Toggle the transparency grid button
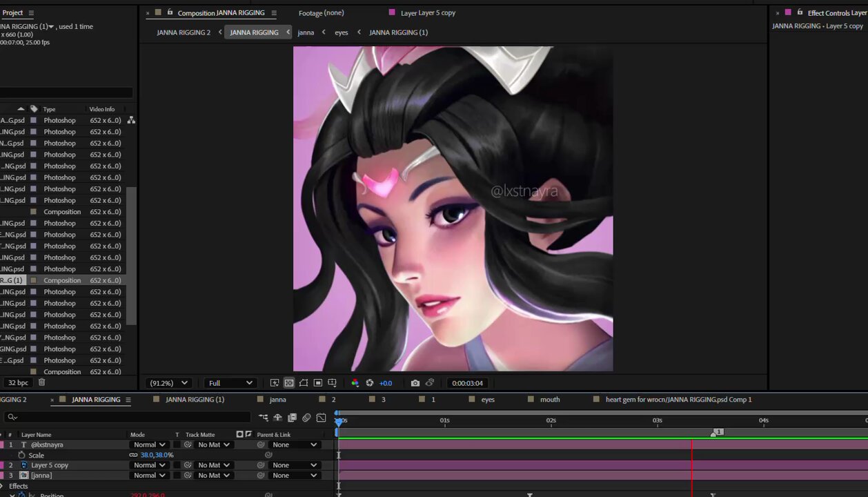The width and height of the screenshot is (868, 497). 289,383
